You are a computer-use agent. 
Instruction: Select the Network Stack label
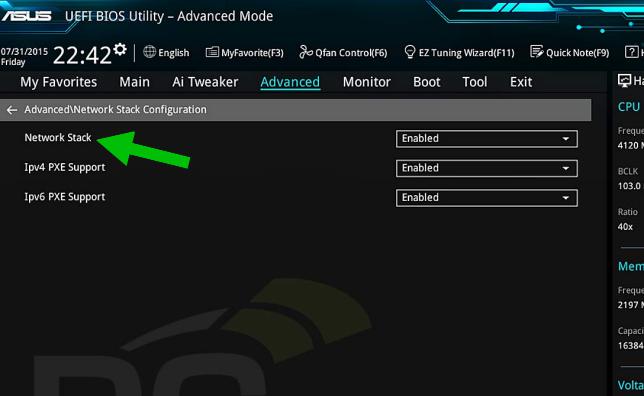click(x=58, y=138)
